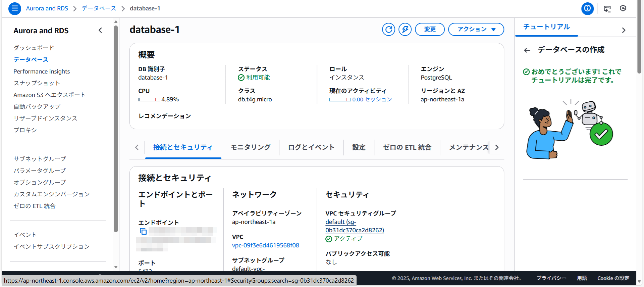Go back using tutorial back arrow

coord(527,50)
